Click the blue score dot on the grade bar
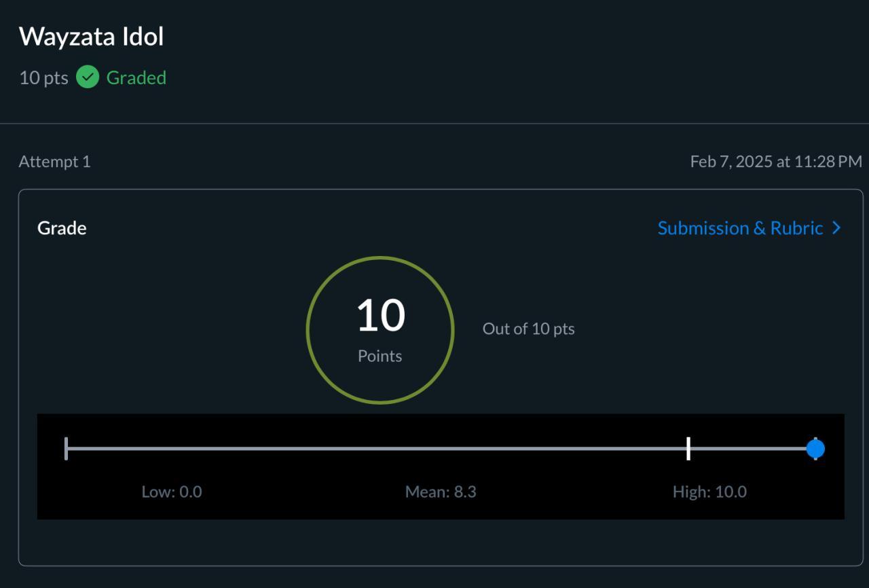This screenshot has height=588, width=869. click(x=815, y=449)
